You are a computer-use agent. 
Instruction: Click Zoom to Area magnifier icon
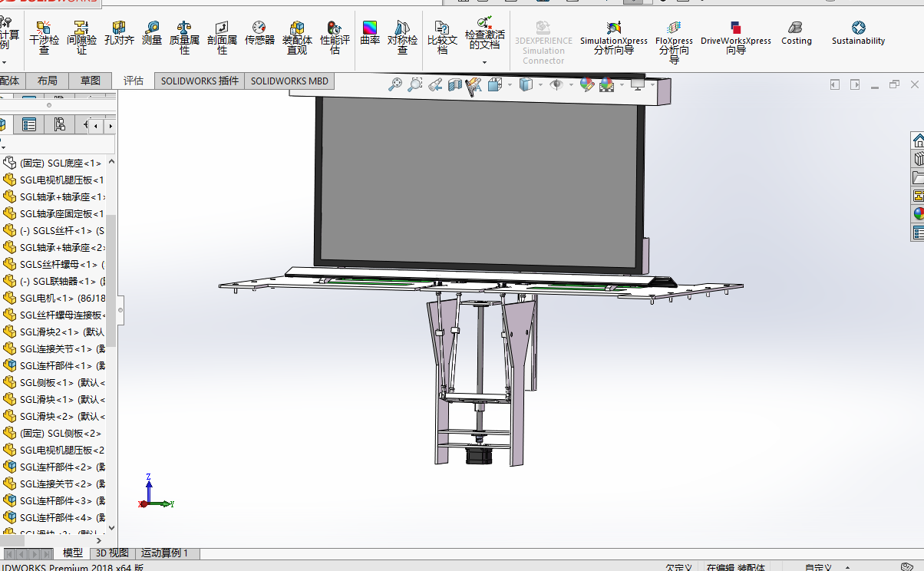(x=415, y=84)
